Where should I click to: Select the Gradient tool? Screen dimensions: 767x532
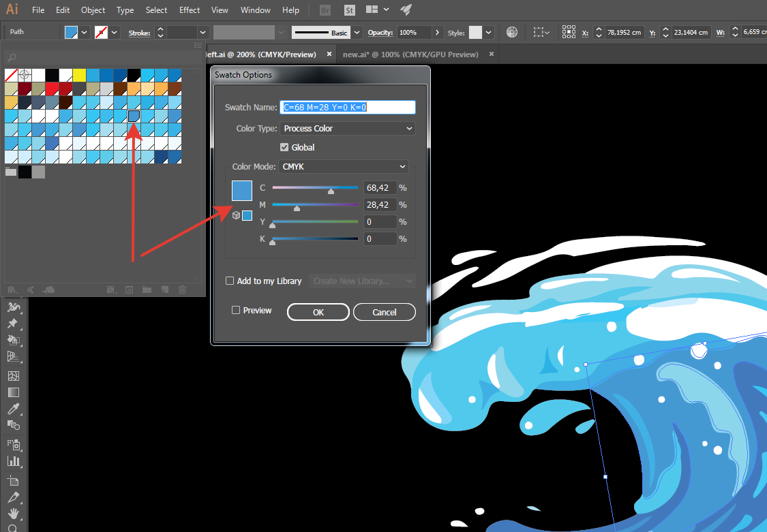tap(13, 393)
